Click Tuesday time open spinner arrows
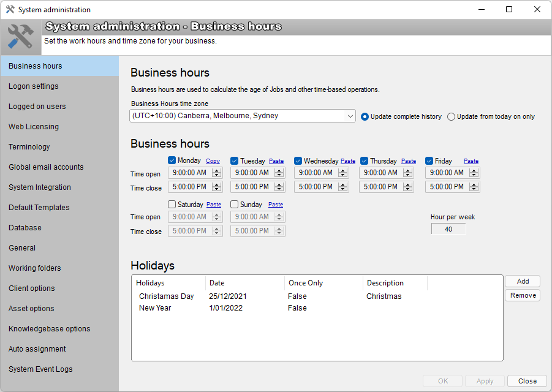The image size is (552, 392). tap(279, 173)
